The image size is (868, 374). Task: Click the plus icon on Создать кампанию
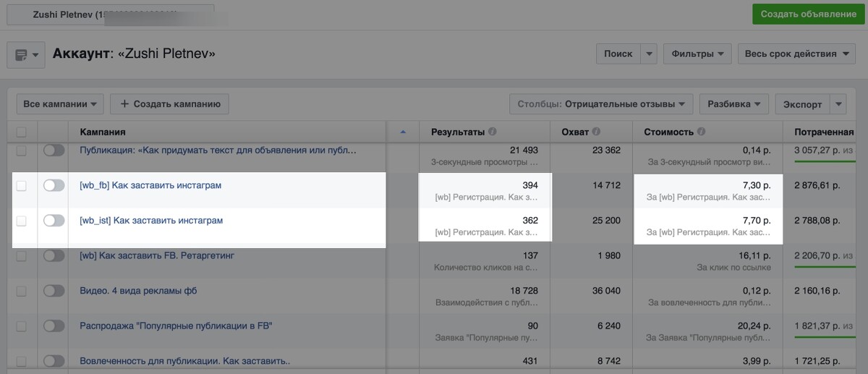tap(124, 104)
